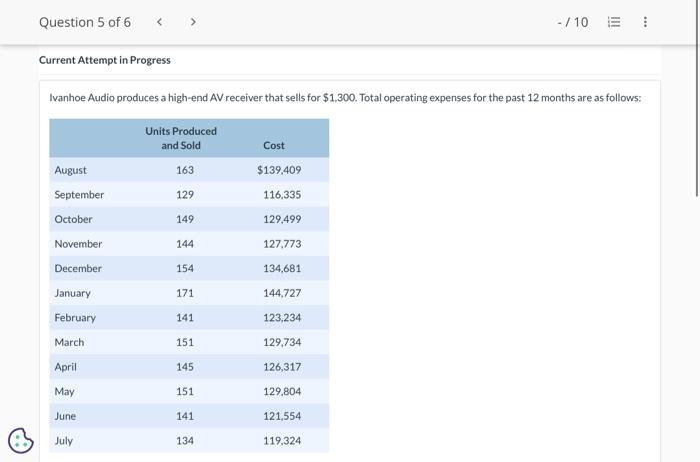700x462 pixels.
Task: Select the May cost 129,804
Action: pos(282,391)
